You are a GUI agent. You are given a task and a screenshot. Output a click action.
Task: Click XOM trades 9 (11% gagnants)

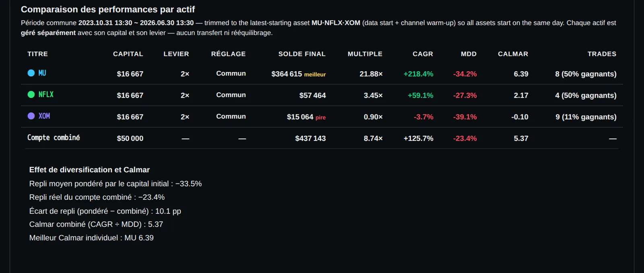coord(586,117)
